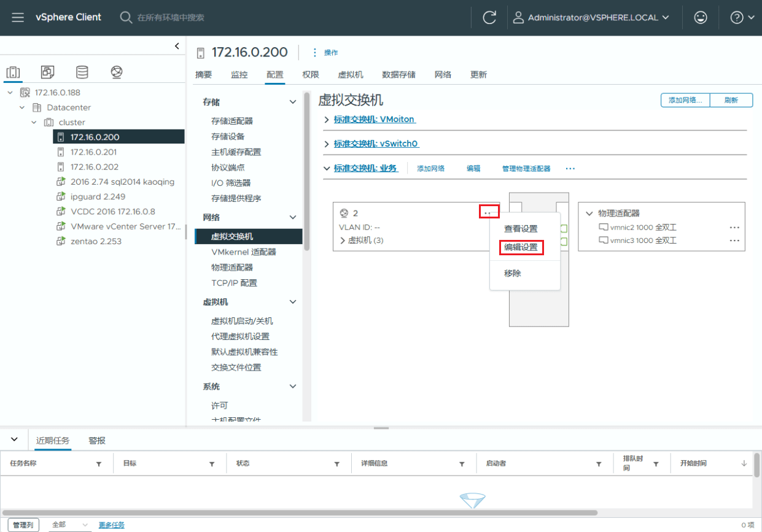Open the smiley feedback icon

[700, 17]
